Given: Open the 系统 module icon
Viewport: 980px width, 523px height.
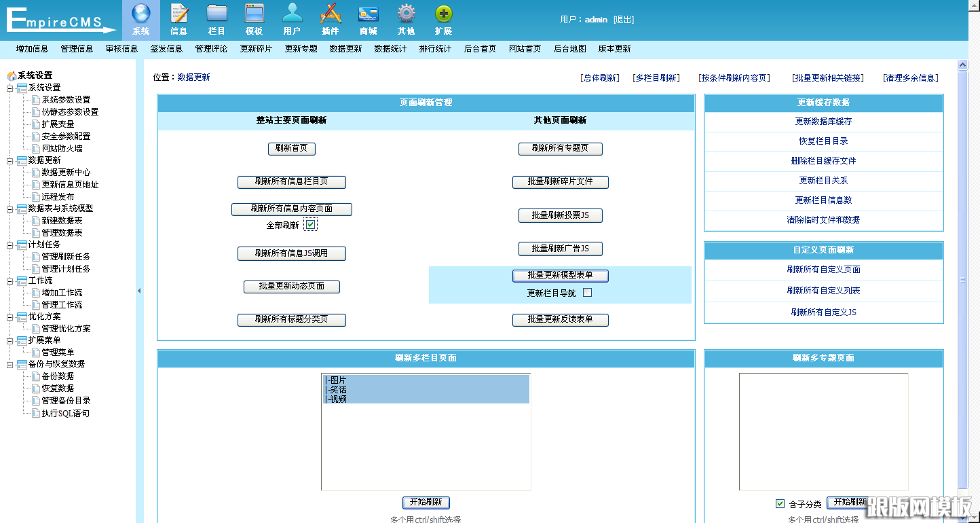Looking at the screenshot, I should click(x=140, y=19).
